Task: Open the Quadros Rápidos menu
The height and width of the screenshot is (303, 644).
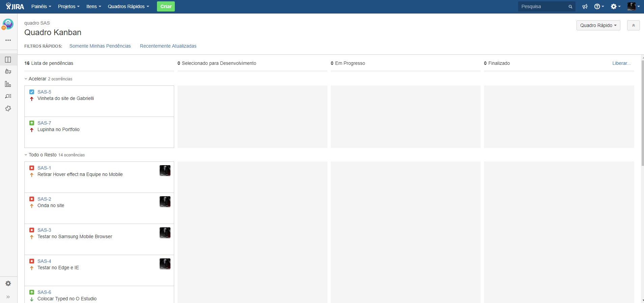Action: click(x=128, y=6)
